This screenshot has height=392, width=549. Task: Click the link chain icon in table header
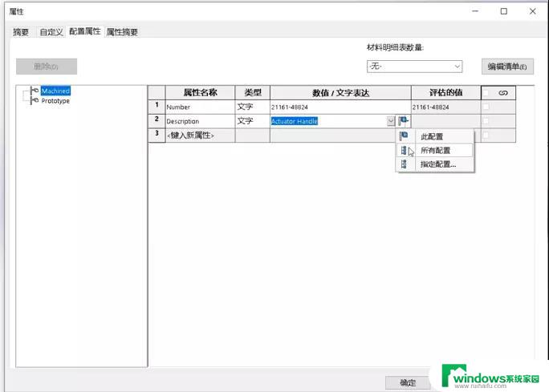(502, 93)
